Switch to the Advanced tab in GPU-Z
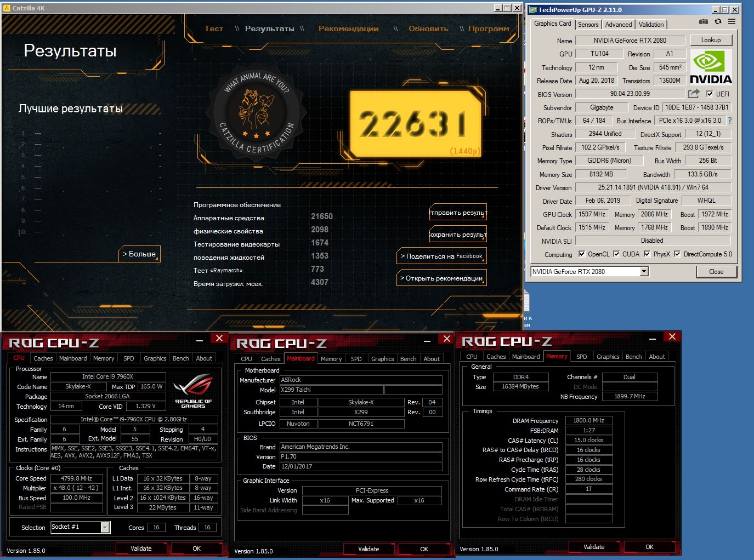The image size is (754, 560). tap(619, 25)
